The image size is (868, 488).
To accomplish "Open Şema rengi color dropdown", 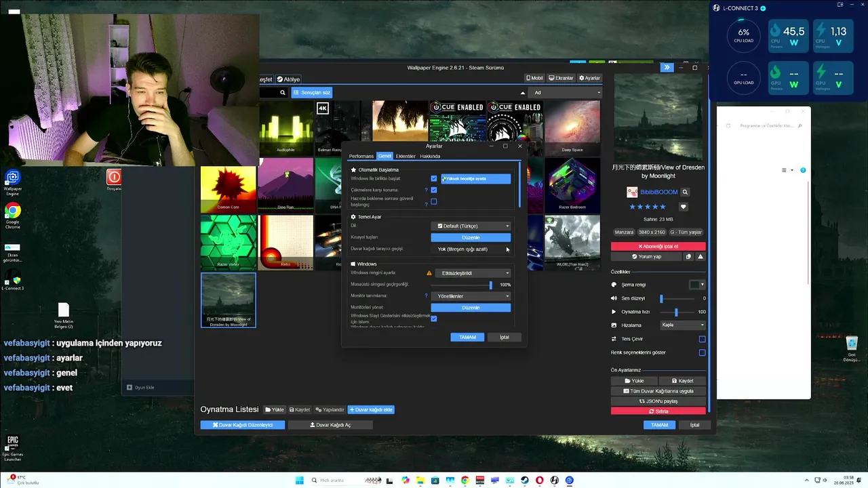I will tap(697, 285).
